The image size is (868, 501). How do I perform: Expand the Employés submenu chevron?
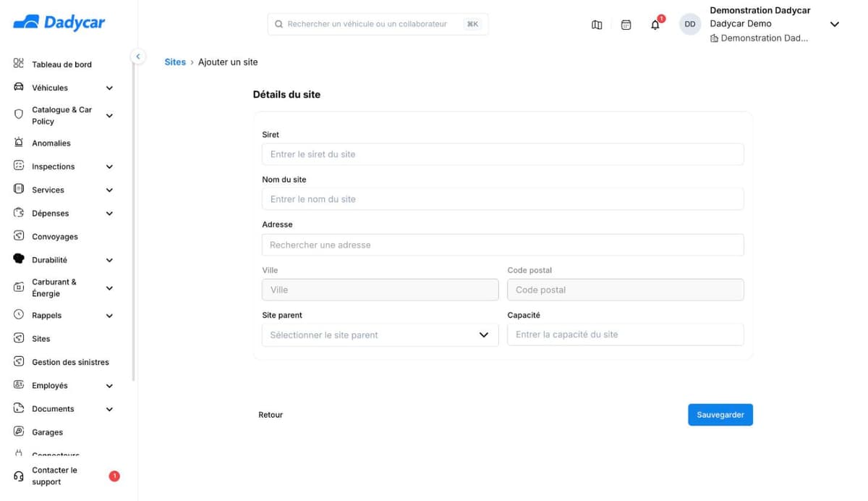[109, 386]
